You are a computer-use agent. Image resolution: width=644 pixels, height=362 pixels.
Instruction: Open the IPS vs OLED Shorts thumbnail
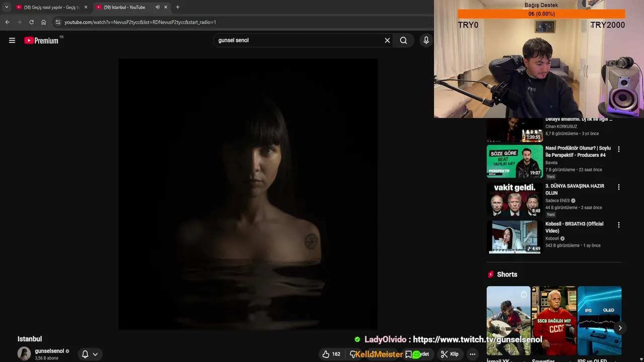point(599,321)
